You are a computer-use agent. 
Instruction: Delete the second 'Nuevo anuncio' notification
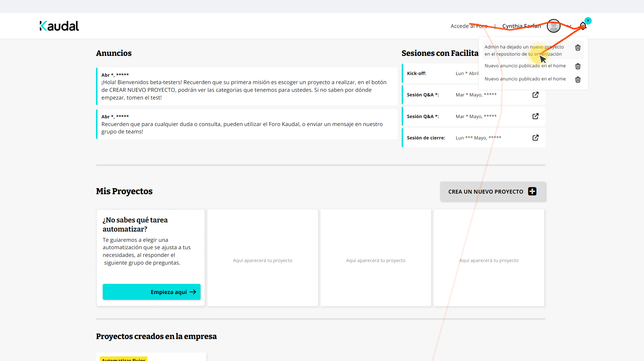578,66
